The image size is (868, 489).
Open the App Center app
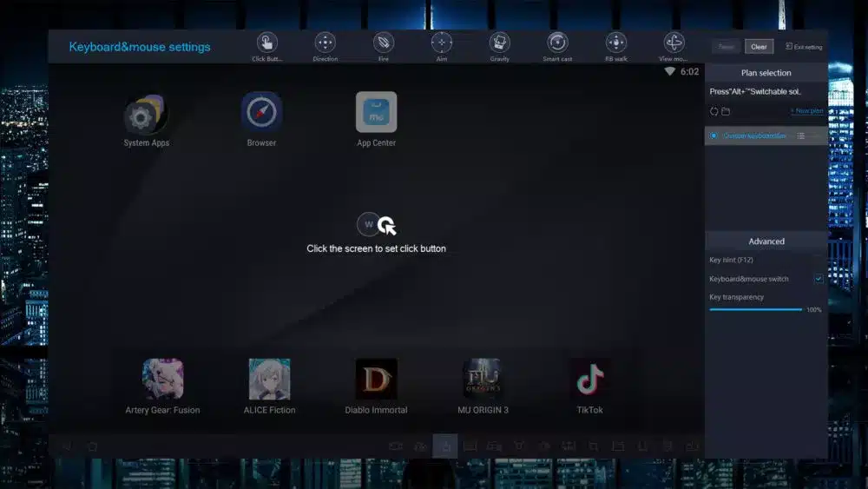click(377, 120)
